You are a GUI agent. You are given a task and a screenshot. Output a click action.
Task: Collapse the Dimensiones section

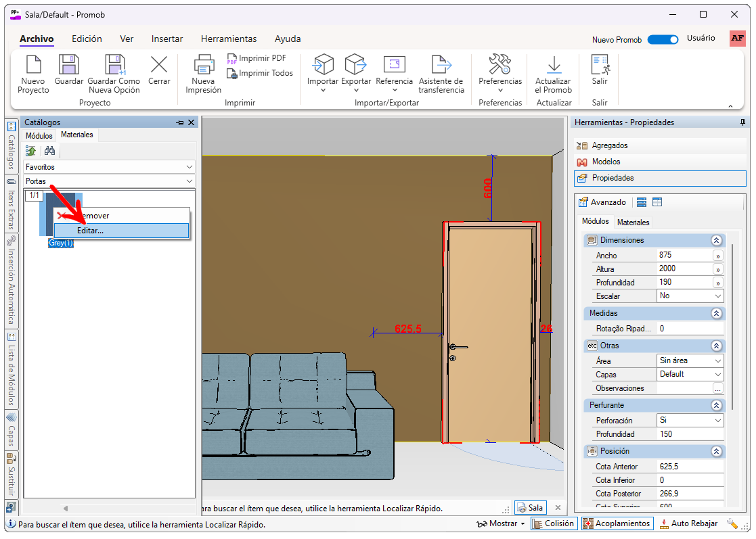click(715, 240)
